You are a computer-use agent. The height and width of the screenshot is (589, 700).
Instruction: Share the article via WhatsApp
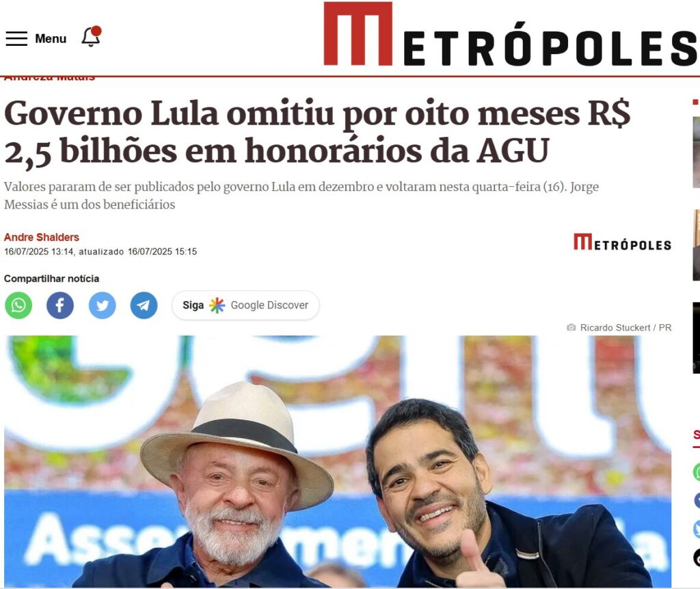click(x=18, y=305)
